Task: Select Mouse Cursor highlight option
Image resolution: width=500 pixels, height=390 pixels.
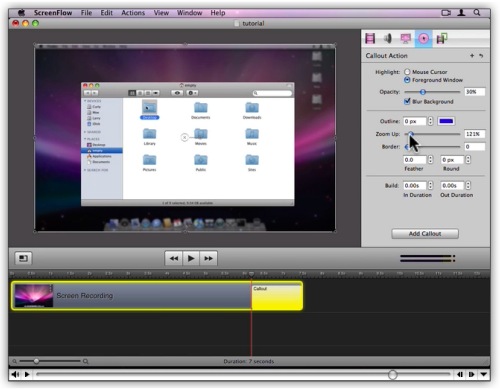Action: (x=407, y=72)
